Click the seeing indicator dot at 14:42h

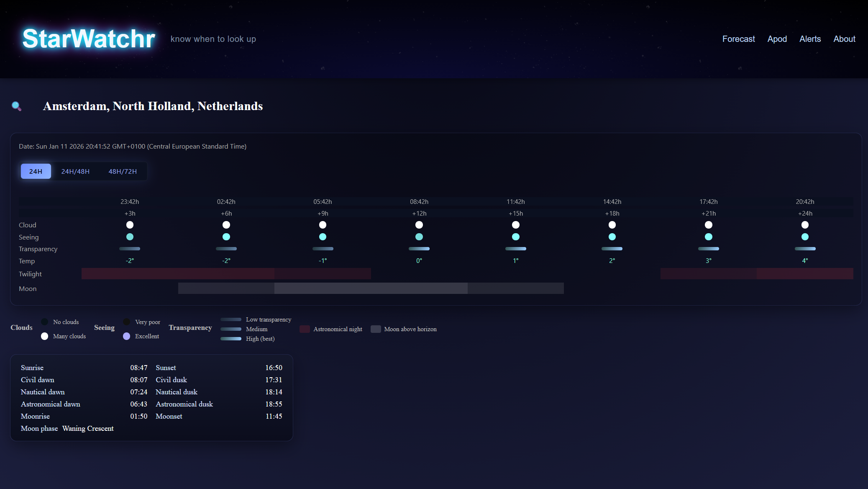(612, 237)
